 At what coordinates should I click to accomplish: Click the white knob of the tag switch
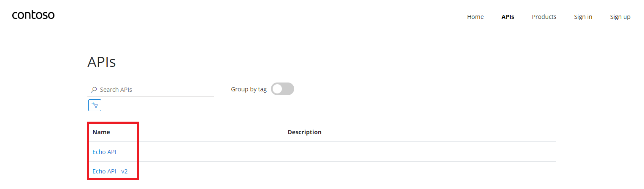click(x=277, y=89)
